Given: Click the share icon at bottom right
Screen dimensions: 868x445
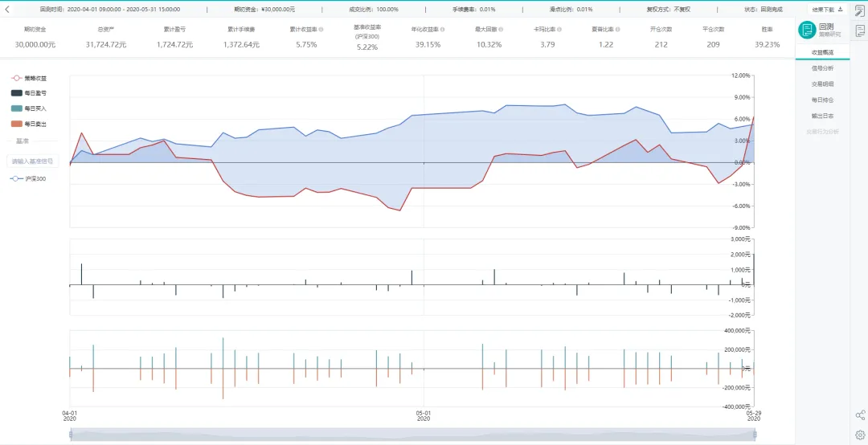Looking at the screenshot, I should 860,415.
